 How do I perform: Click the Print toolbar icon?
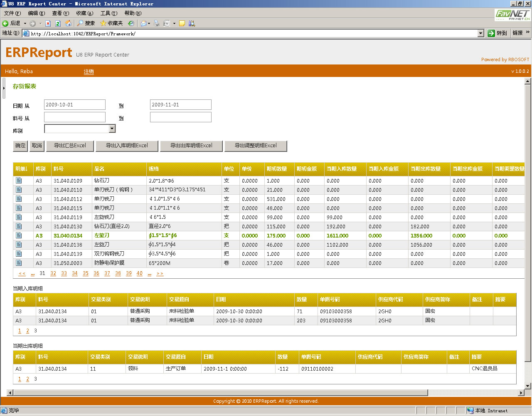pos(157,23)
